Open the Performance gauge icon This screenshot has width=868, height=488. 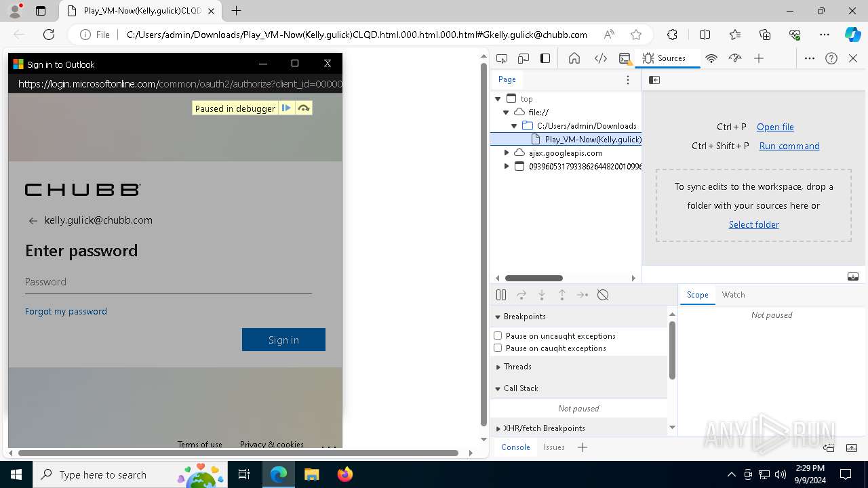(735, 58)
